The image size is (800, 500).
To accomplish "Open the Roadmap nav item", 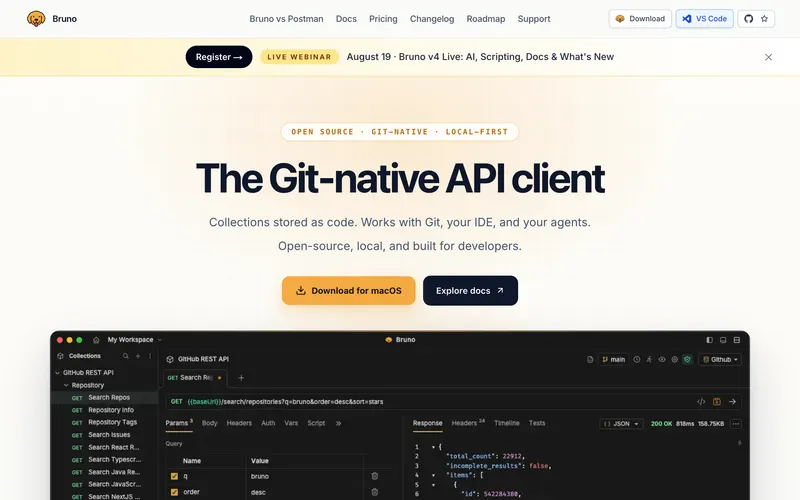I will click(x=486, y=19).
